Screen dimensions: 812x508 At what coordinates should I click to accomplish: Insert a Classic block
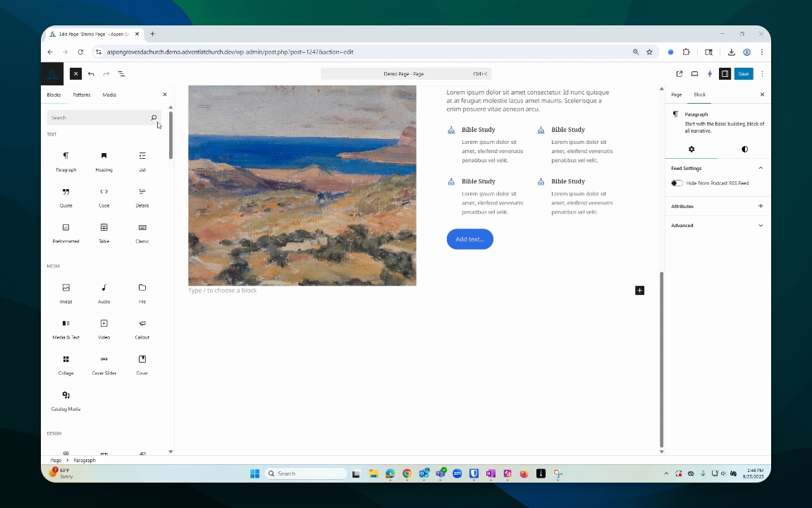[142, 233]
